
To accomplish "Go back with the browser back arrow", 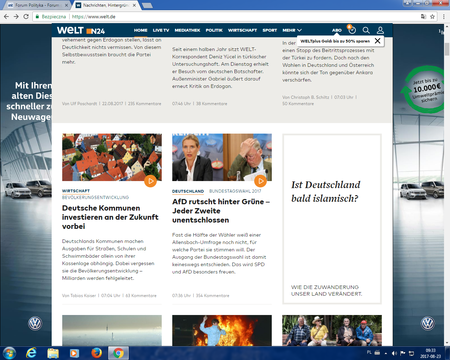I will [6, 16].
